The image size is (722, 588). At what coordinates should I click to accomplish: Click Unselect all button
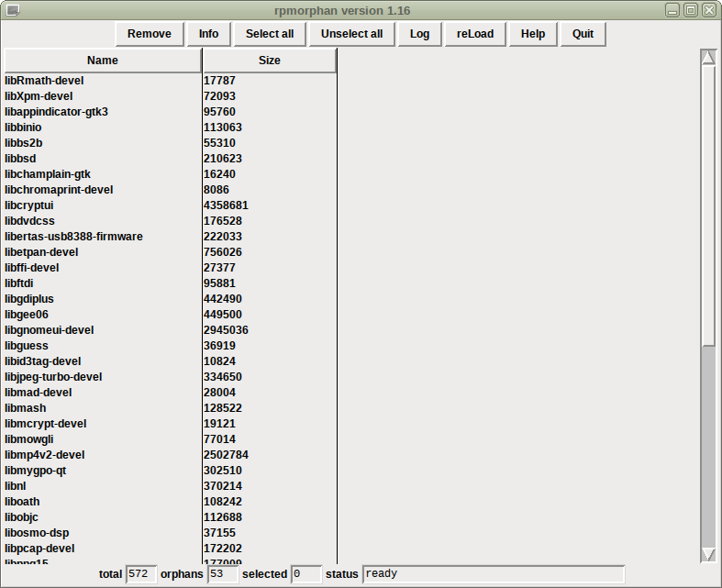tap(351, 34)
